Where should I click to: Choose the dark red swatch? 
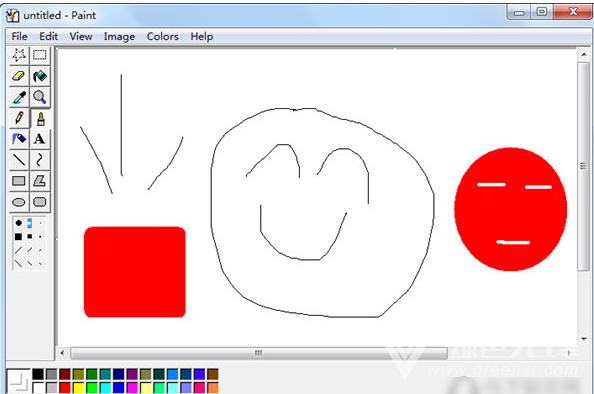[65, 374]
